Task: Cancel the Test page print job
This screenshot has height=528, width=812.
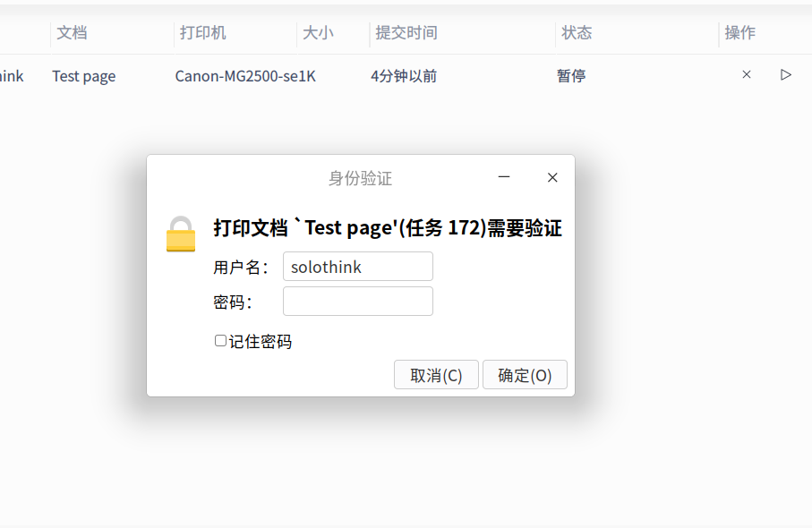Action: pos(747,74)
